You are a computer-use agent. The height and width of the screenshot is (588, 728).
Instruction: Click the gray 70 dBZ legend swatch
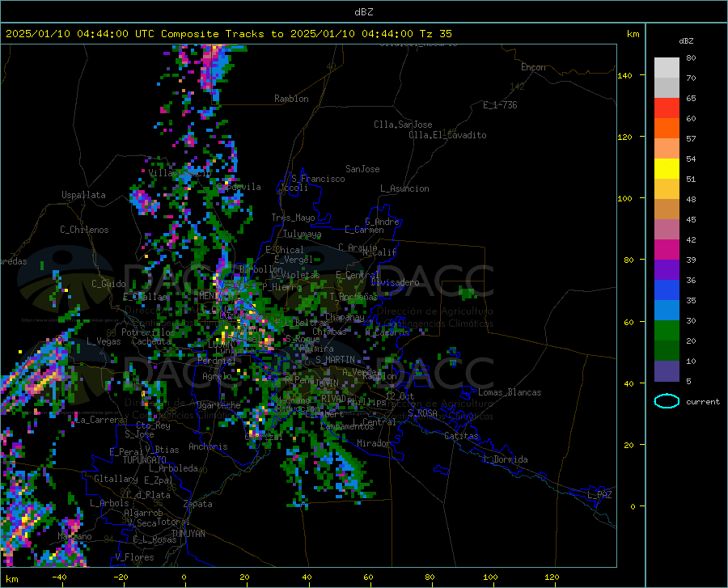point(667,87)
